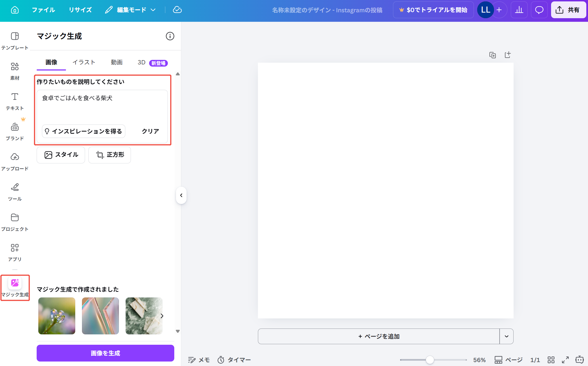The width and height of the screenshot is (588, 366).
Task: Select the marble texture generated thumbnail
Action: click(x=144, y=316)
